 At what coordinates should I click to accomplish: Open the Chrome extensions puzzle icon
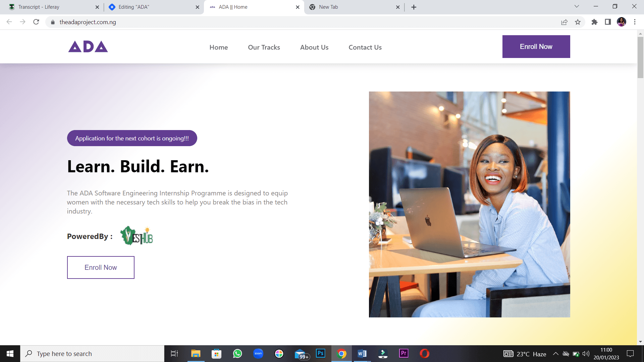(x=594, y=22)
